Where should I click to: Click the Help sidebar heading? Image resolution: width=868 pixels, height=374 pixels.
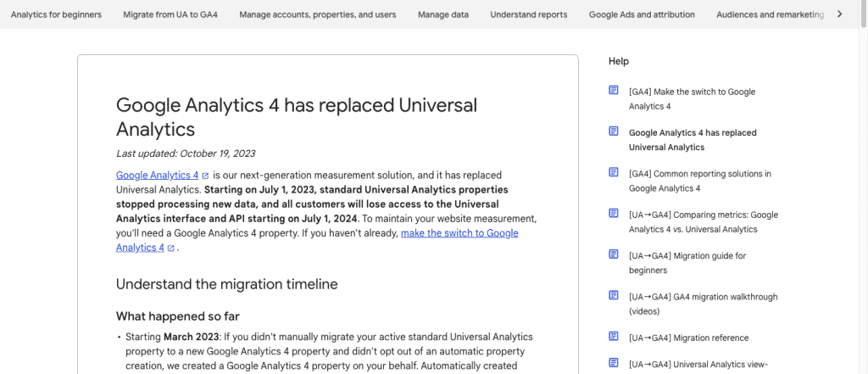(x=618, y=61)
